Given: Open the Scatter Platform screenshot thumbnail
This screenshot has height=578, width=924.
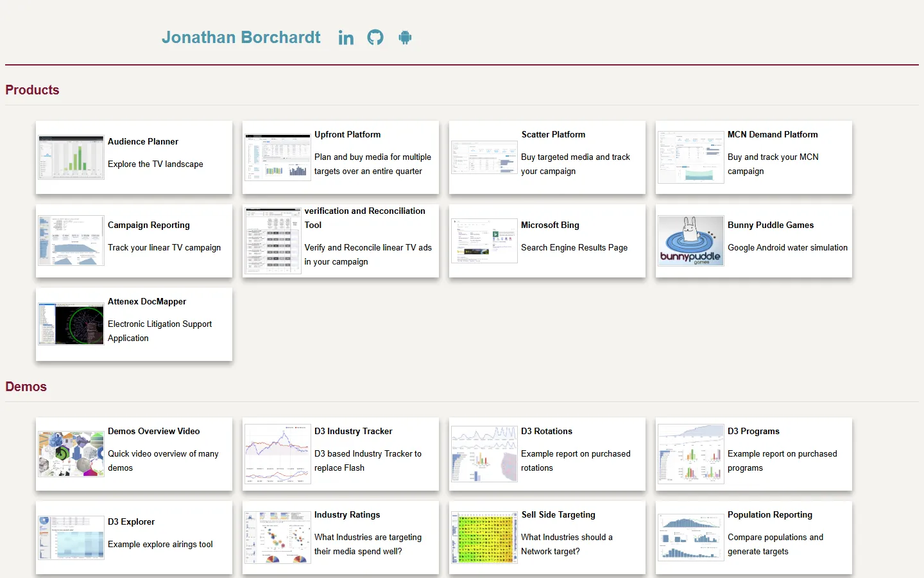Looking at the screenshot, I should coord(484,158).
